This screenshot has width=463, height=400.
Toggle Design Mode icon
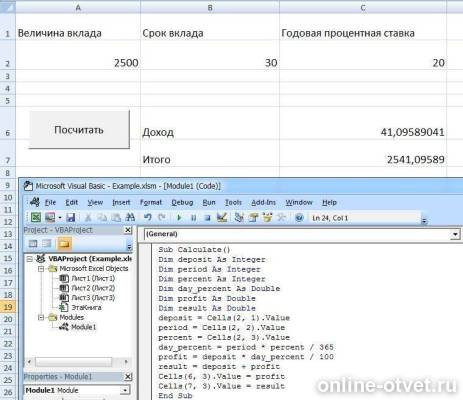click(222, 218)
